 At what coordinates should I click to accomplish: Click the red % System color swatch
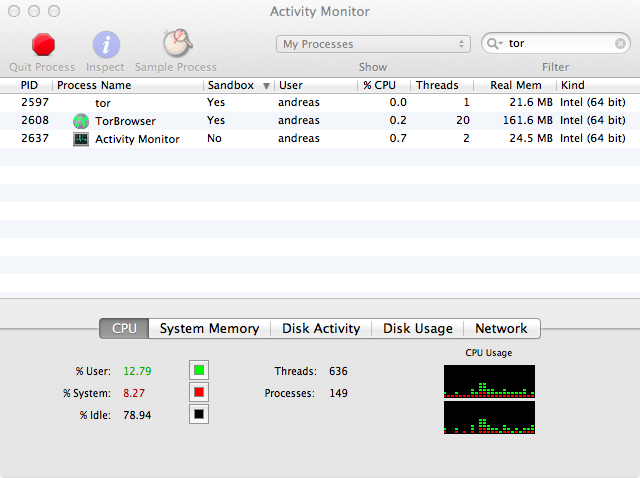[x=199, y=393]
